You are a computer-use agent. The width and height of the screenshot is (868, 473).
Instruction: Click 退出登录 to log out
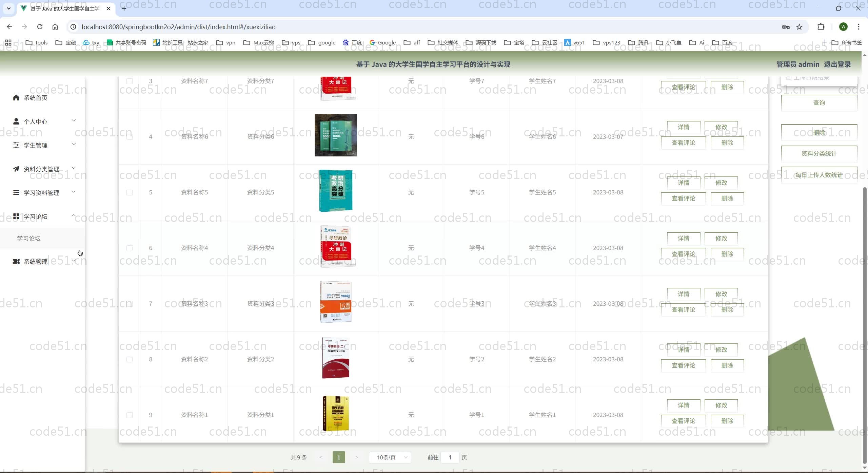tap(837, 64)
